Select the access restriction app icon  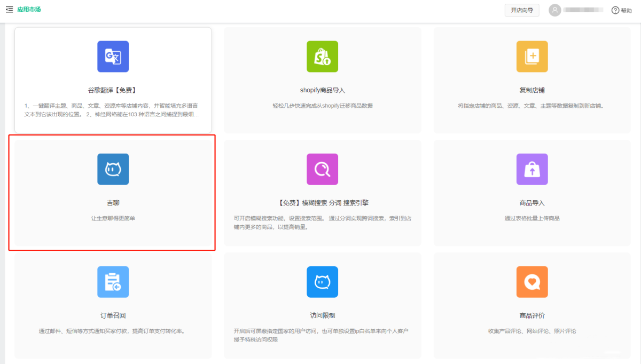(322, 282)
